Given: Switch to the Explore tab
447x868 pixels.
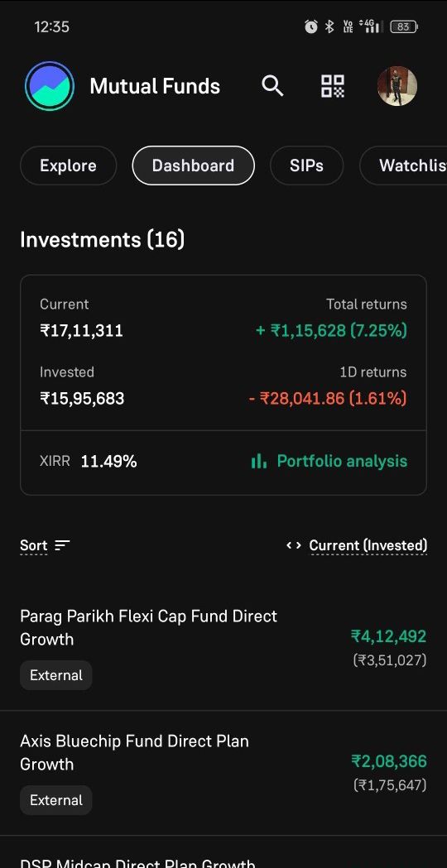Looking at the screenshot, I should 68,165.
